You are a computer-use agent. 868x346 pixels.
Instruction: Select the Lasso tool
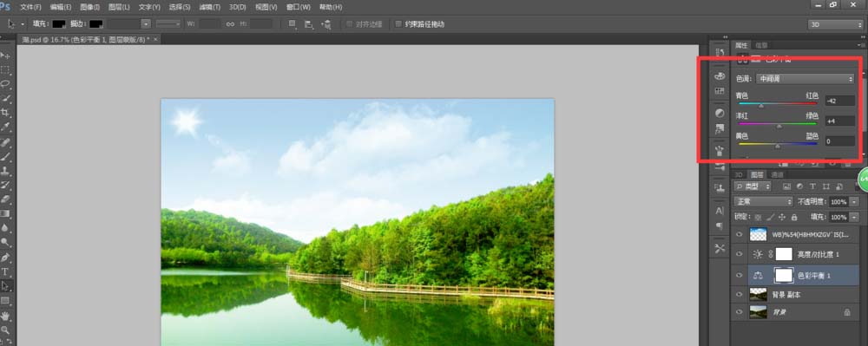5,84
